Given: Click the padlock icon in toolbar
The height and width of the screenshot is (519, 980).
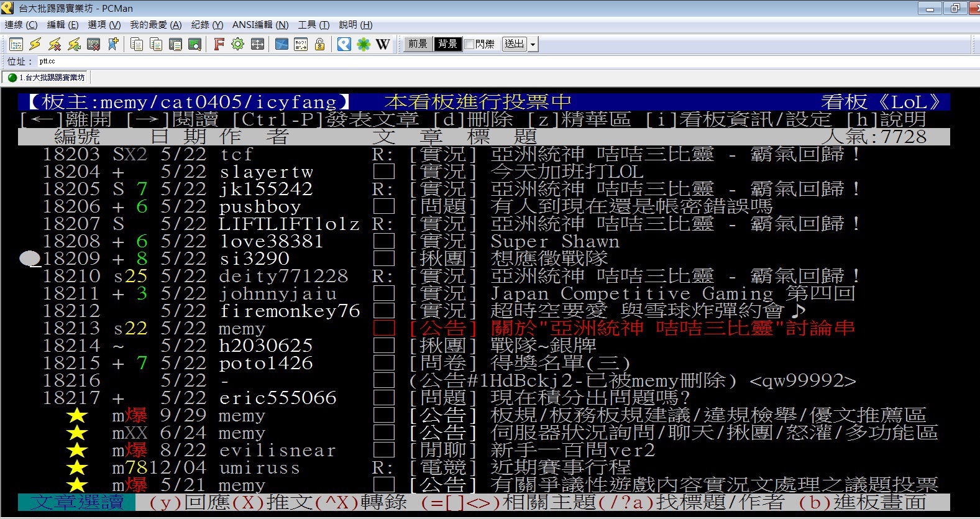Looking at the screenshot, I should coord(320,44).
